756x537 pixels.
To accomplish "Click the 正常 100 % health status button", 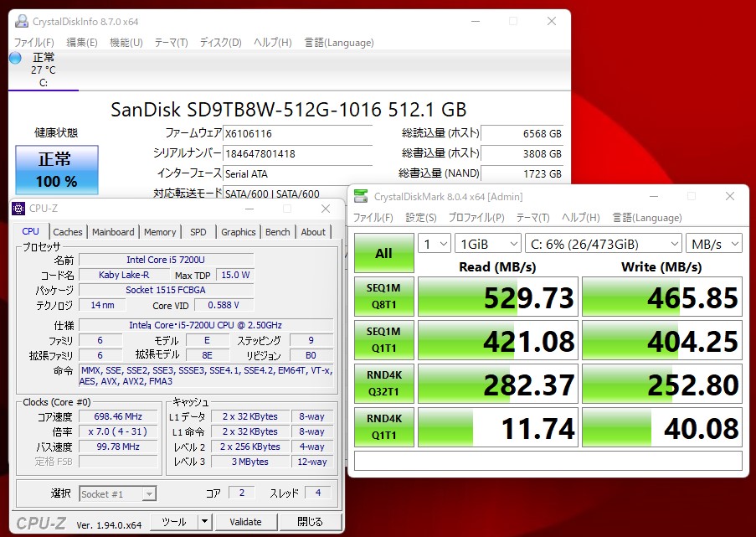I will point(57,170).
